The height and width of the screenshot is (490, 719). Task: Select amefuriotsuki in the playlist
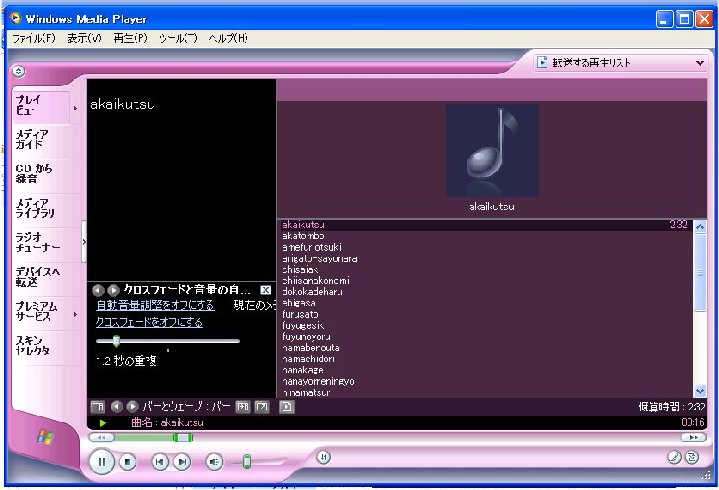486,247
